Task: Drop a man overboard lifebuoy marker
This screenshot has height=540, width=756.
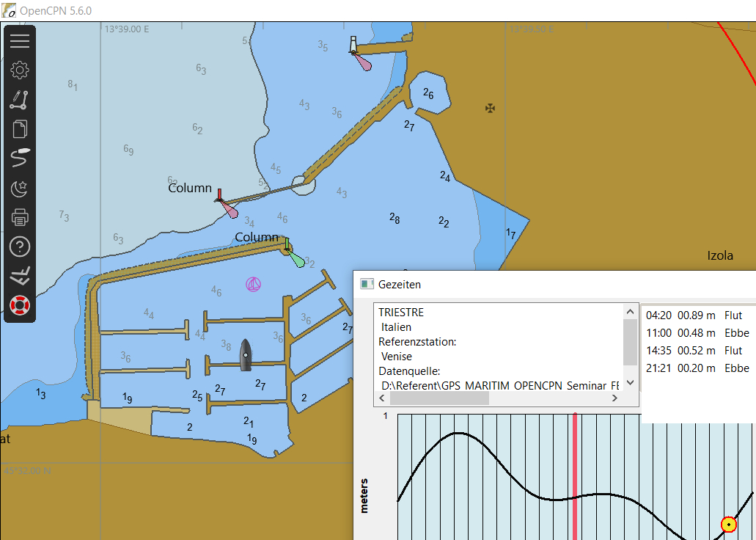Action: (x=20, y=305)
